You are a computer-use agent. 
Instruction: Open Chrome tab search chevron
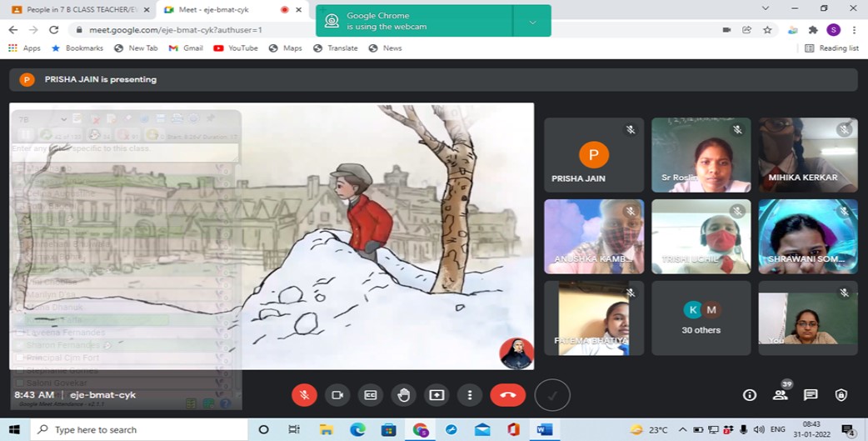point(766,8)
